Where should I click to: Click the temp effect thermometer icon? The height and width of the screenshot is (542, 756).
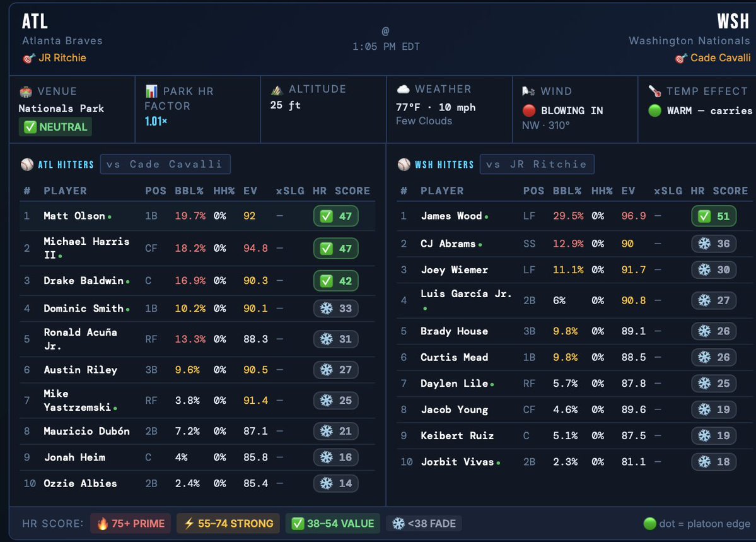pos(654,91)
